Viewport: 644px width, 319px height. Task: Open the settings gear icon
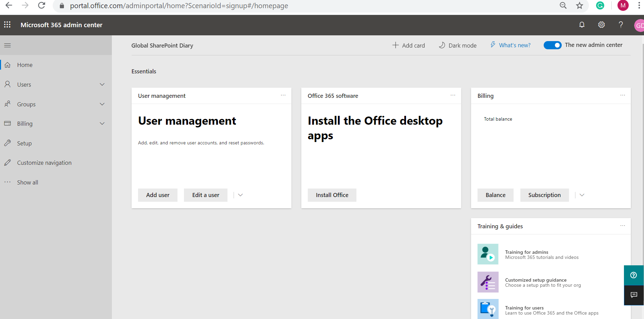601,25
